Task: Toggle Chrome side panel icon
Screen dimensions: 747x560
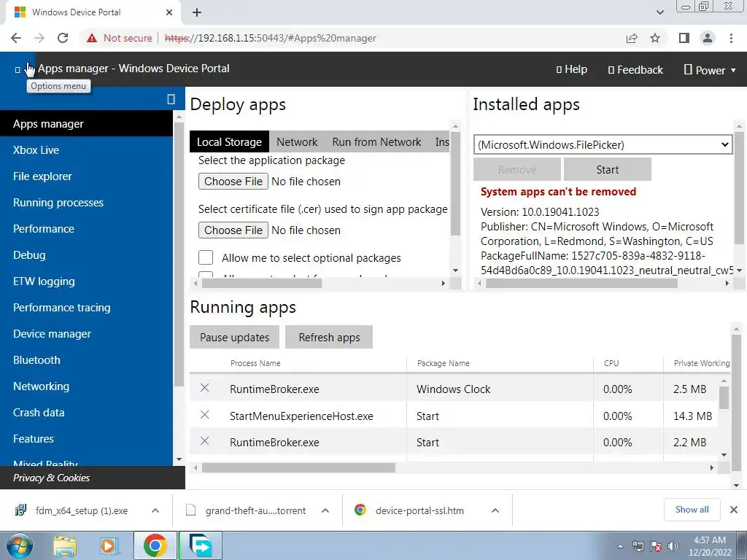Action: (684, 38)
